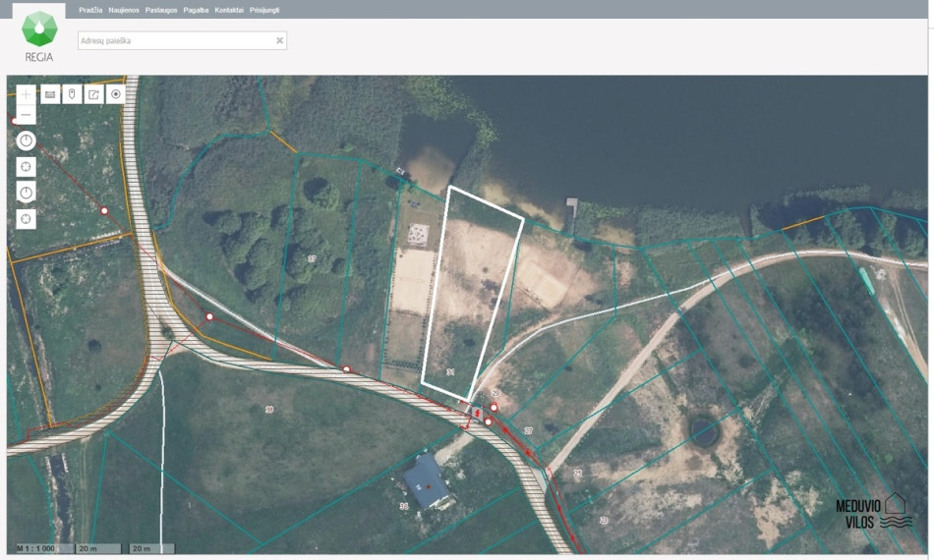Click the red lightning electrical symbol
The width and height of the screenshot is (934, 560).
(477, 413)
